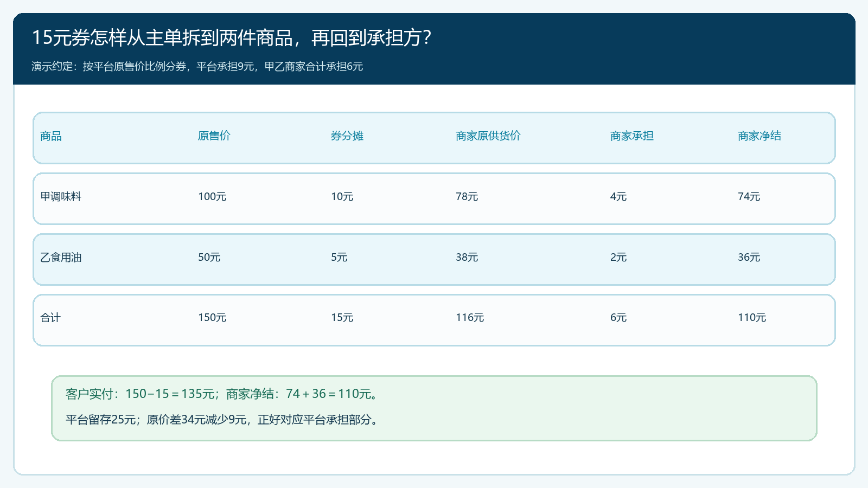This screenshot has width=868, height=488.
Task: Click the 15元 total coupon share
Action: (342, 318)
